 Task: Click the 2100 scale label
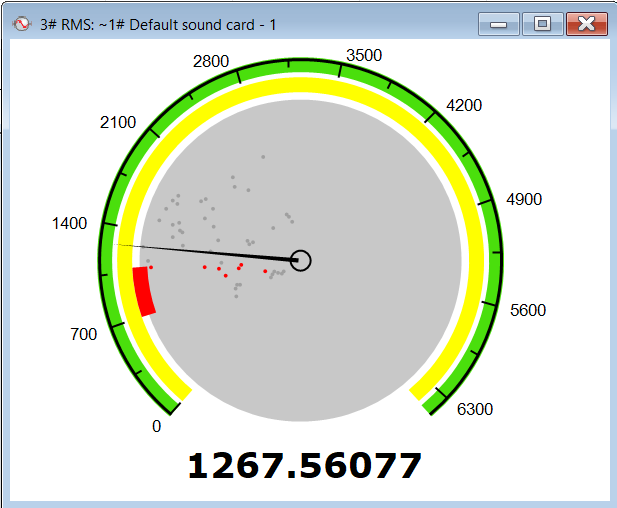(x=118, y=123)
